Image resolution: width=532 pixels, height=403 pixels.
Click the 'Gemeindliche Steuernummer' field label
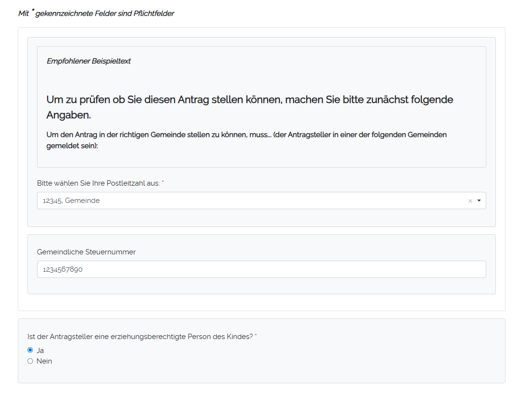click(86, 252)
